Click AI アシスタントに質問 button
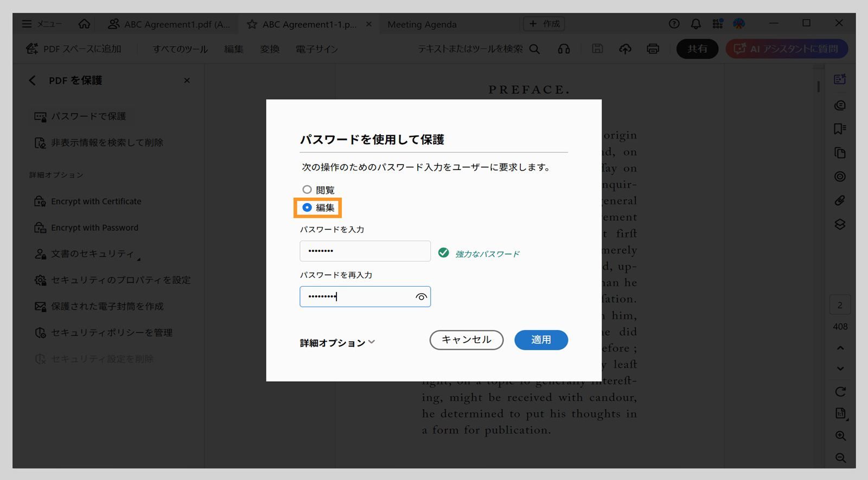The height and width of the screenshot is (480, 868). pyautogui.click(x=787, y=49)
